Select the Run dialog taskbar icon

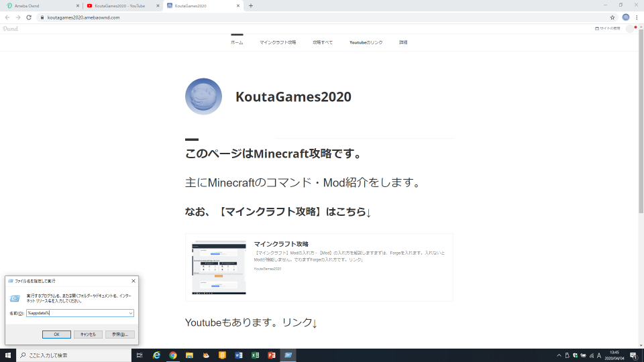click(x=288, y=355)
